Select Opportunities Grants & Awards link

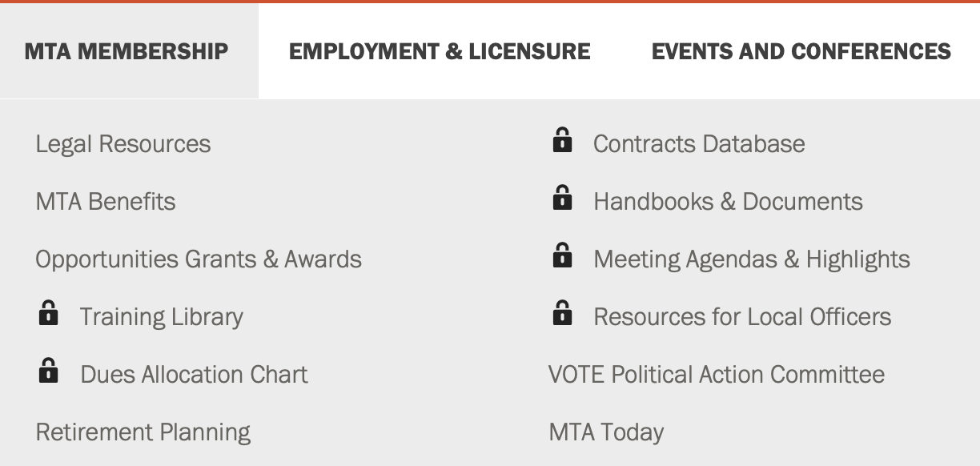tap(199, 259)
